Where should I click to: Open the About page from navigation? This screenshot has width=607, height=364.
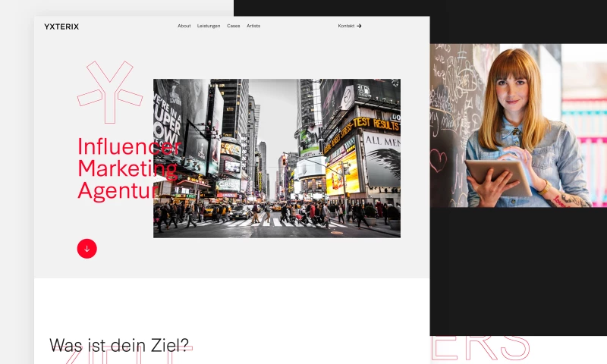click(x=184, y=26)
